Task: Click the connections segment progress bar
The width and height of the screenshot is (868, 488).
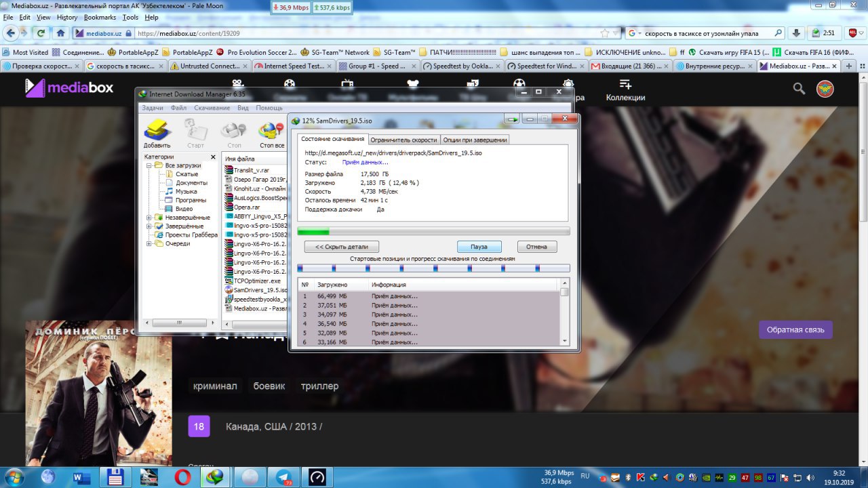Action: (433, 268)
